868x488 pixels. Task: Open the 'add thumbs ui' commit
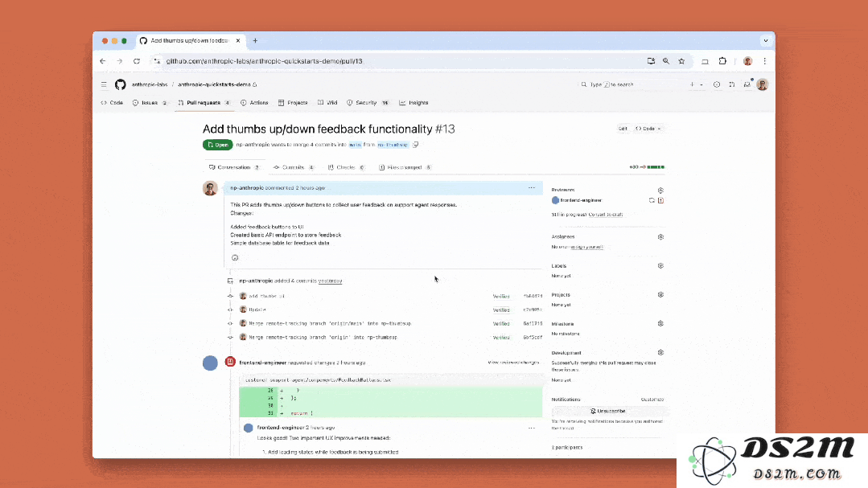pos(267,297)
